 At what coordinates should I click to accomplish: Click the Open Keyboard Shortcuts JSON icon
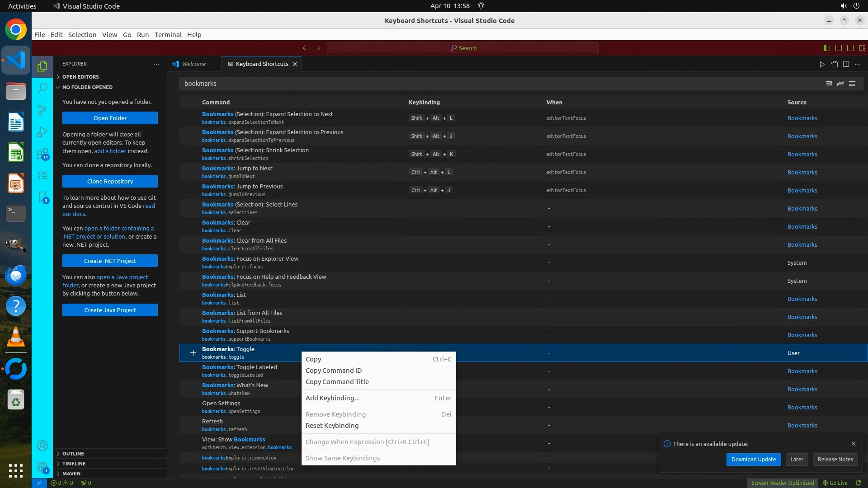pyautogui.click(x=834, y=64)
